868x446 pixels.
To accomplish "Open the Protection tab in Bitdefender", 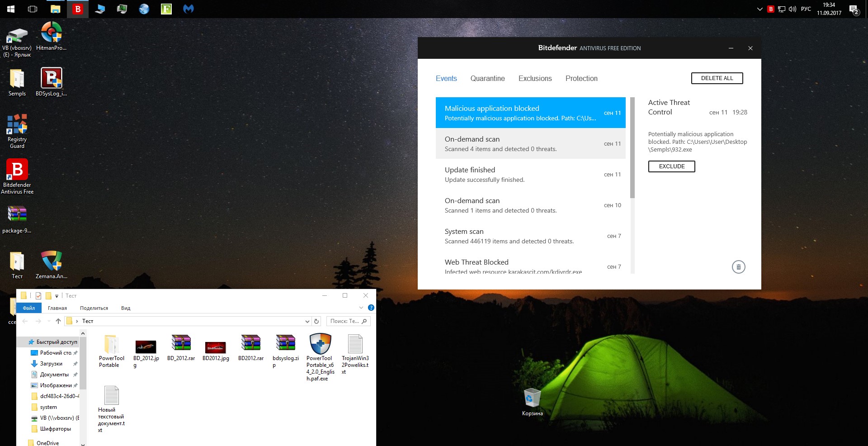I will pos(581,78).
